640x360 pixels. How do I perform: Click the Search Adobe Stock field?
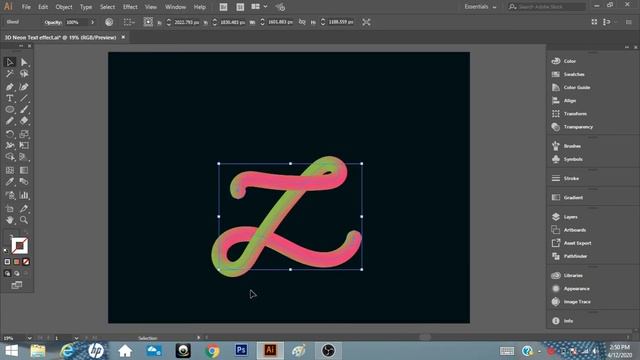[x=547, y=7]
